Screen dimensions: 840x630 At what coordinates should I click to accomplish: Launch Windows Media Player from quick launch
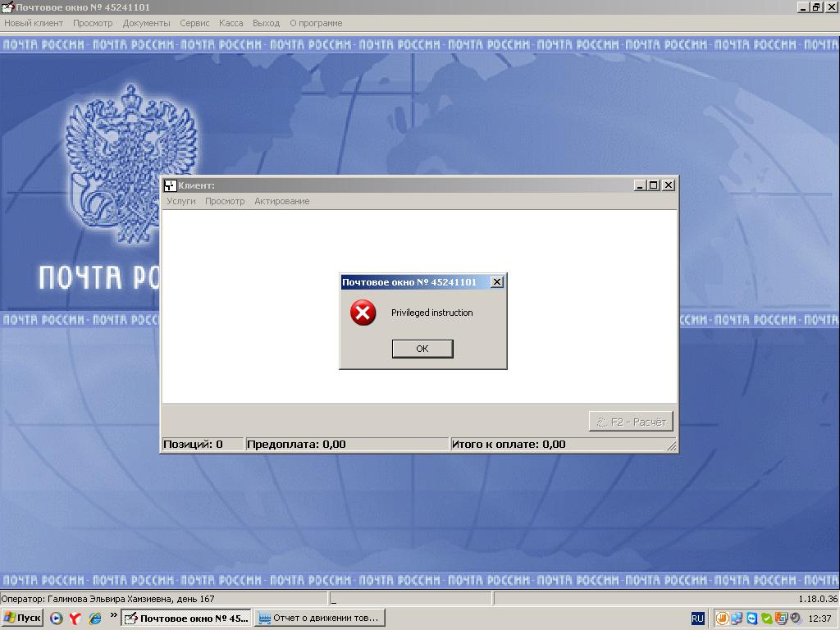pos(57,619)
